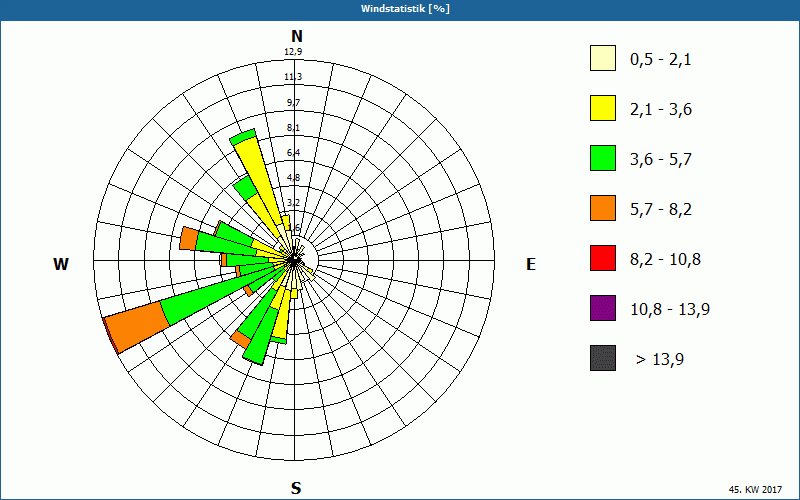Click the pale yellow 0,5 - 2,1 legend swatch
The width and height of the screenshot is (800, 500).
pyautogui.click(x=603, y=58)
